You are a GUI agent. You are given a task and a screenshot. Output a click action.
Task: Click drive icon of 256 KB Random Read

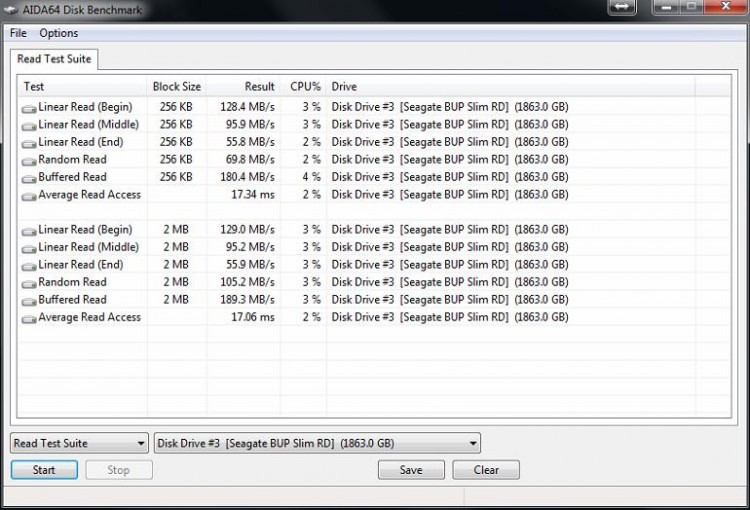[29, 161]
